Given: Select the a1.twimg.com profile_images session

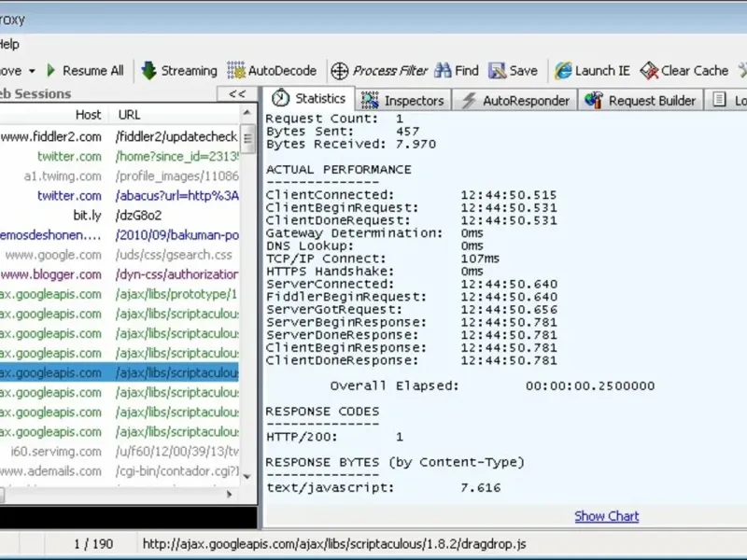Looking at the screenshot, I should 120,176.
